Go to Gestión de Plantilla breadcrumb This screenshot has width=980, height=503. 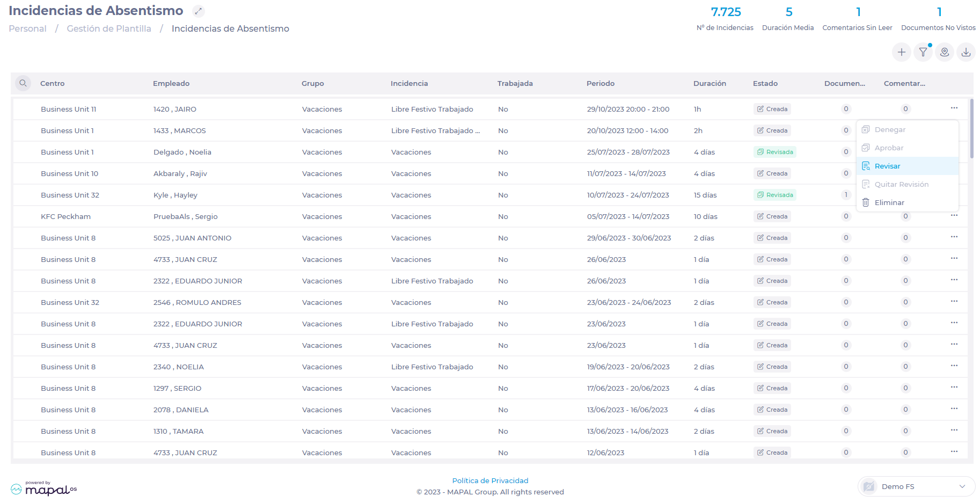point(109,28)
